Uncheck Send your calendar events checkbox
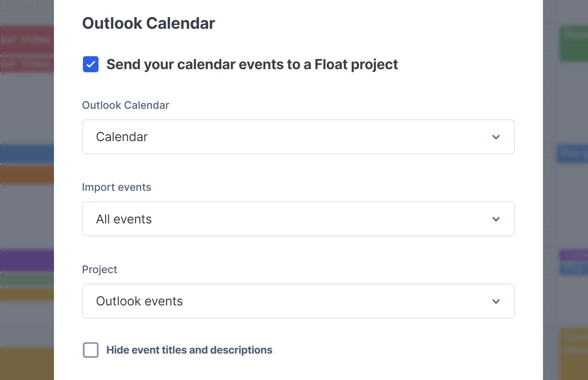 click(91, 64)
